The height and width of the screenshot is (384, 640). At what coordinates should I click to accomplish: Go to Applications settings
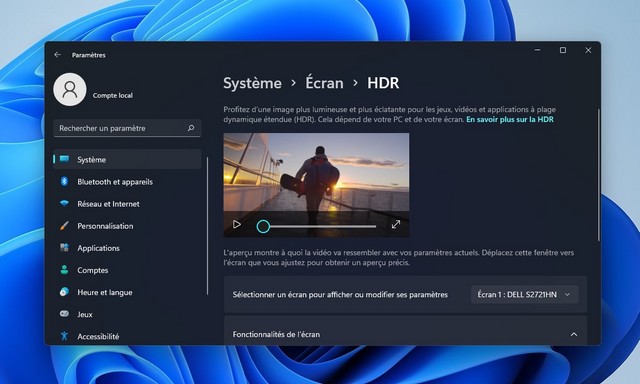[127, 248]
